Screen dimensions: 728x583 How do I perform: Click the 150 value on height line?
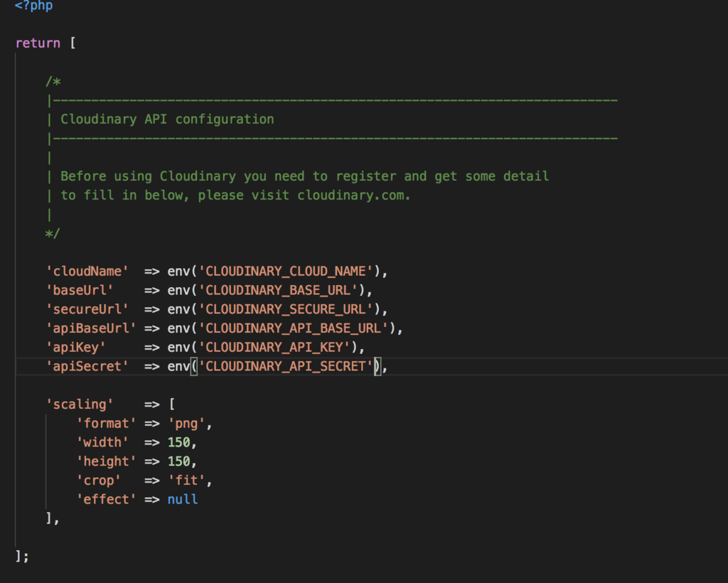179,461
